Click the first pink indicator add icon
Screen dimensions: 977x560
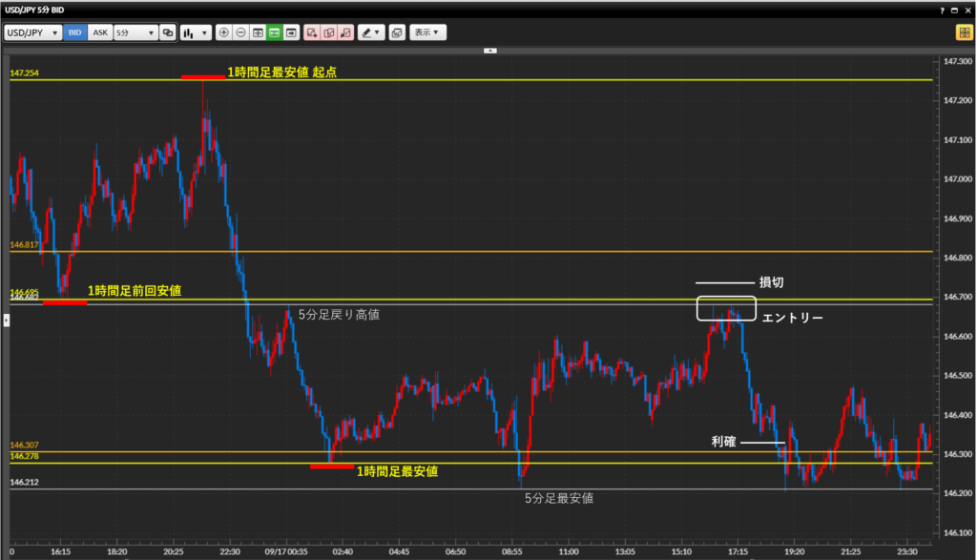312,32
